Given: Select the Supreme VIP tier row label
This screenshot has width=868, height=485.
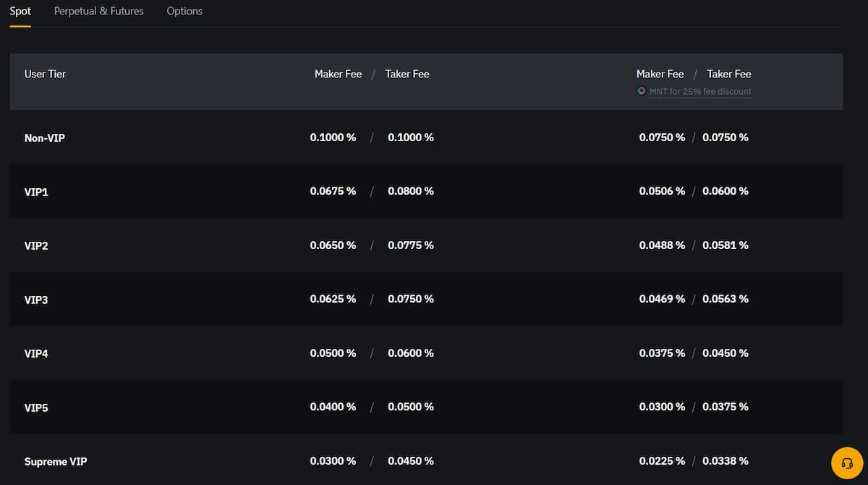Looking at the screenshot, I should pyautogui.click(x=56, y=462).
